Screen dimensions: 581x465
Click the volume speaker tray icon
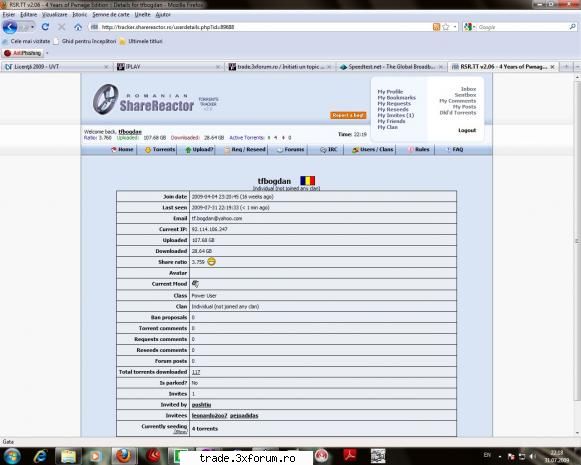pyautogui.click(x=533, y=456)
